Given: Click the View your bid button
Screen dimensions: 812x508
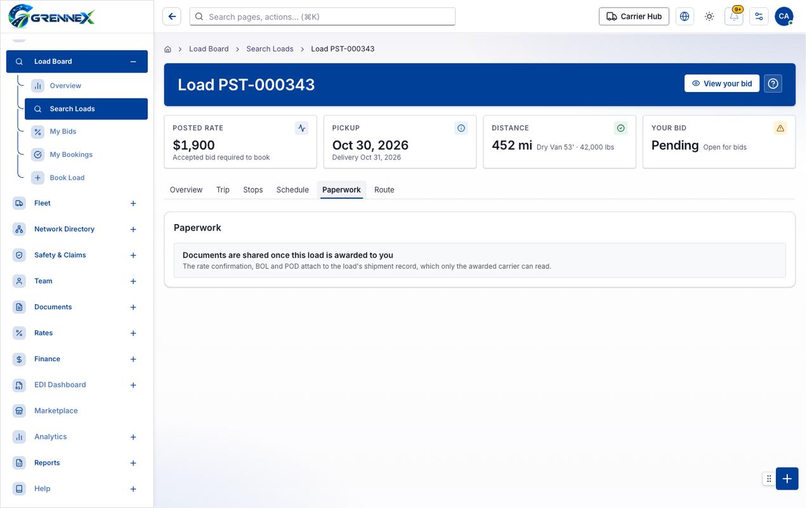Looking at the screenshot, I should click(722, 84).
